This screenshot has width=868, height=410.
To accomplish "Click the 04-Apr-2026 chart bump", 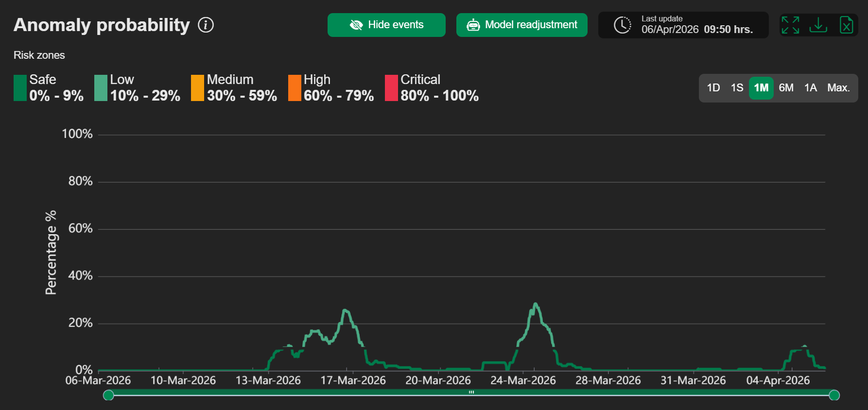I will tap(804, 346).
